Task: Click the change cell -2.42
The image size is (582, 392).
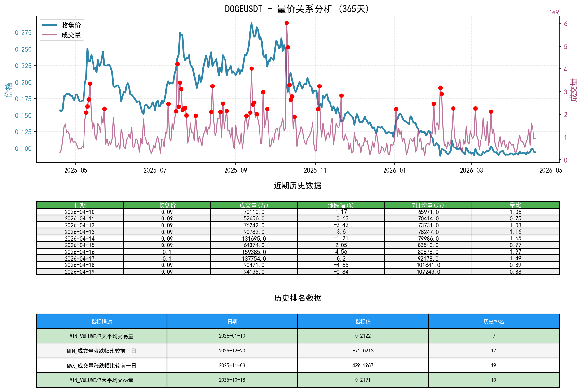Action: click(341, 225)
